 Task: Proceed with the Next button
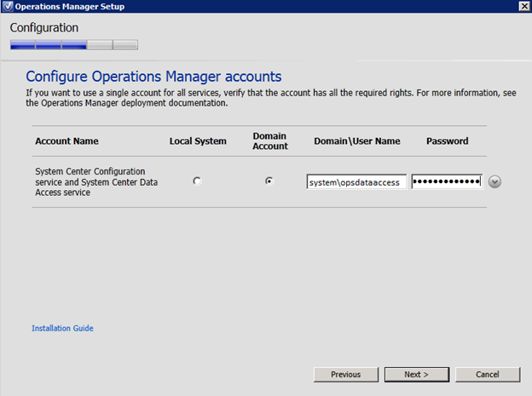pyautogui.click(x=417, y=375)
